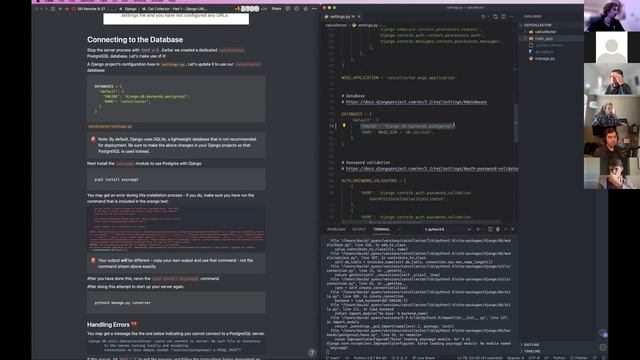Click the Connecting to the Database heading
Screen dimensions: 640x360
[x=135, y=40]
